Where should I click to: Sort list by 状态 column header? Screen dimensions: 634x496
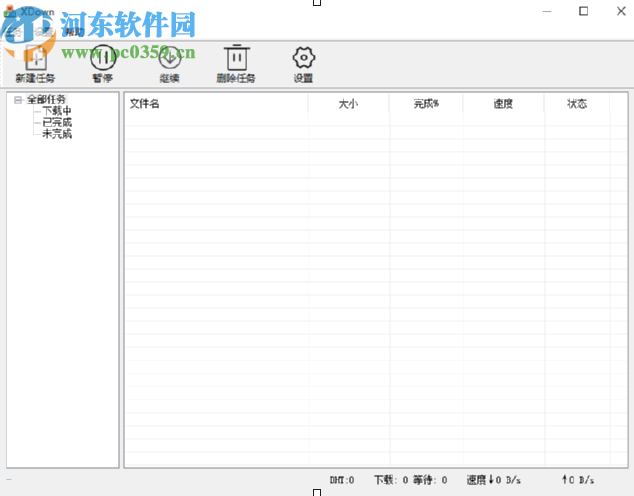pos(577,104)
